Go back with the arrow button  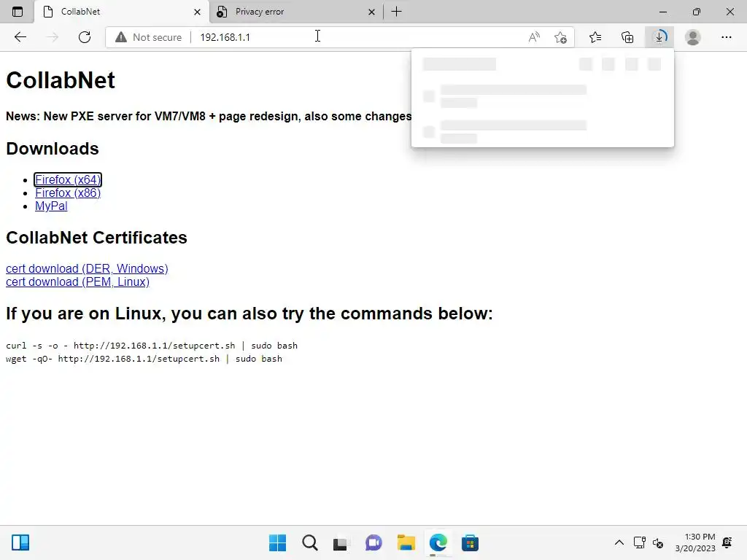(x=20, y=37)
